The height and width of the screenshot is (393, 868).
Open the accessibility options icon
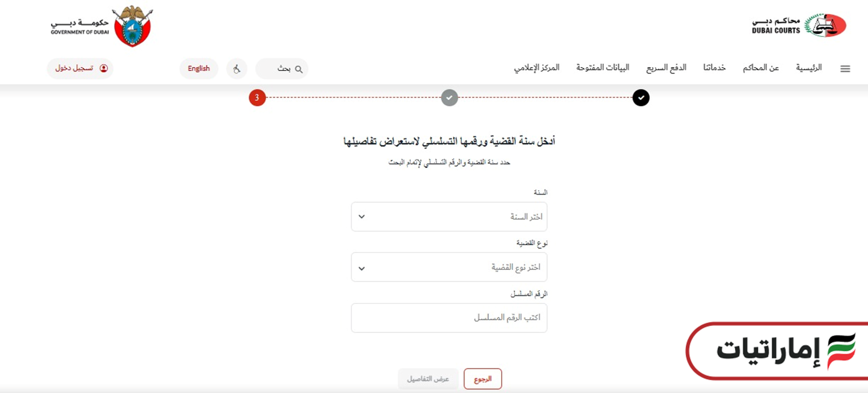tap(237, 68)
